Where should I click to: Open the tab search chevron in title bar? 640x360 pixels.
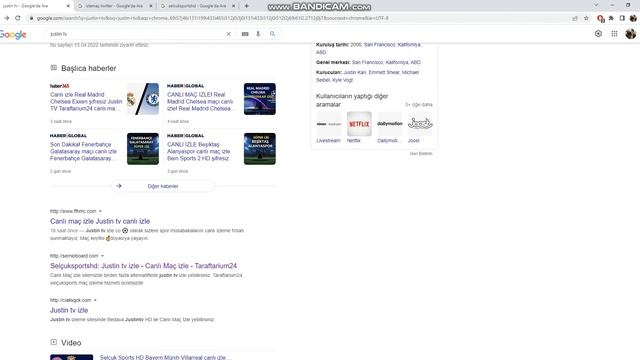[x=596, y=5]
